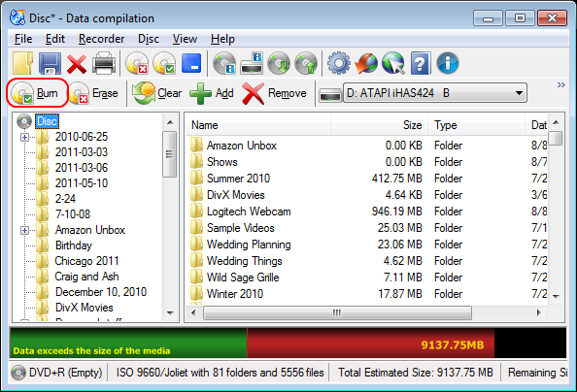Select Summer 2010 folder in file list
The image size is (577, 392).
(238, 179)
